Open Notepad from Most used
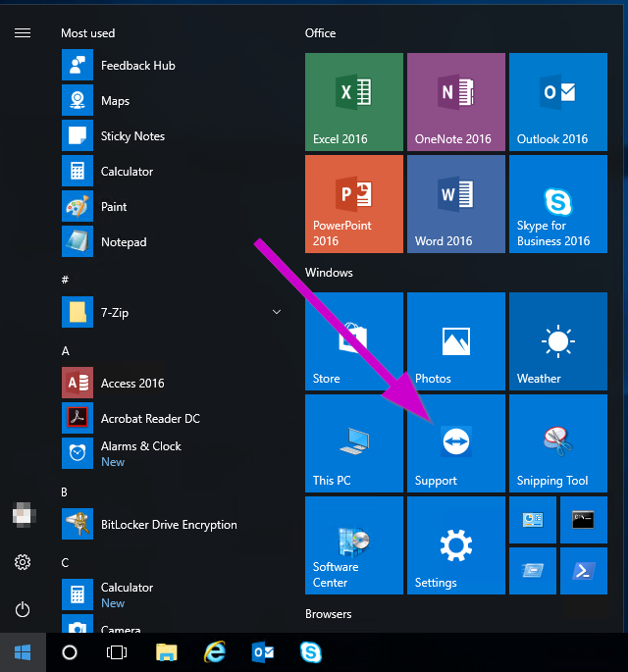 pyautogui.click(x=172, y=241)
